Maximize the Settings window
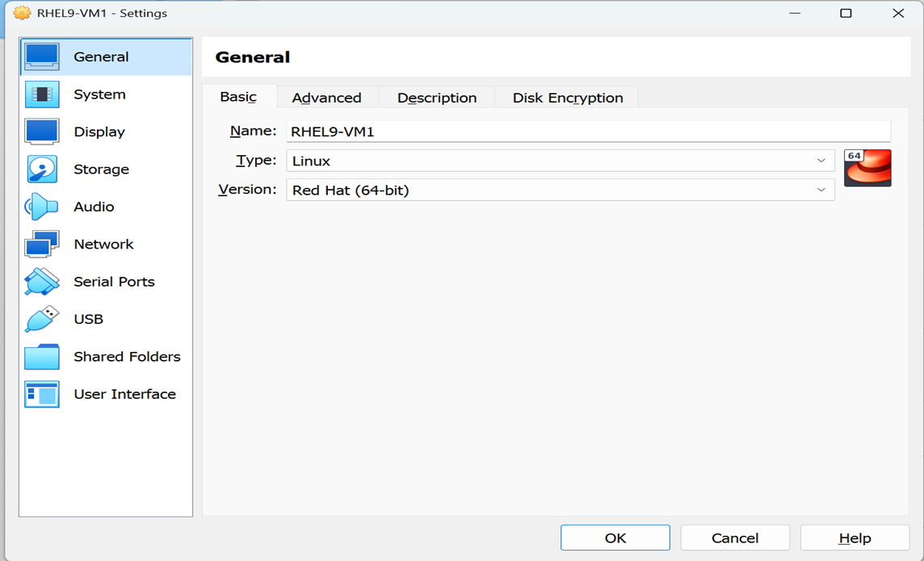 (x=846, y=13)
